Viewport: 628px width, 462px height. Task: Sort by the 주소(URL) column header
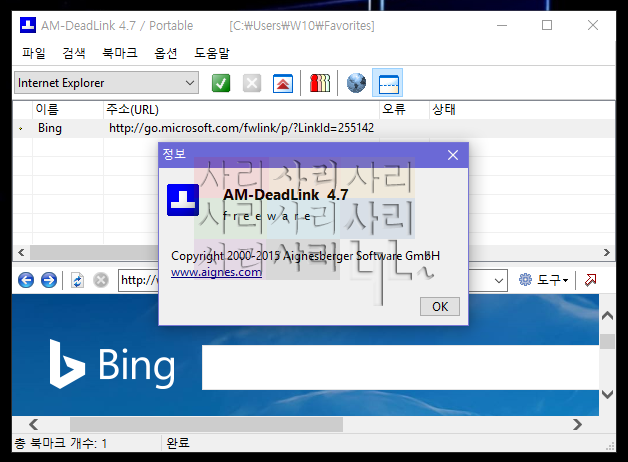click(242, 109)
